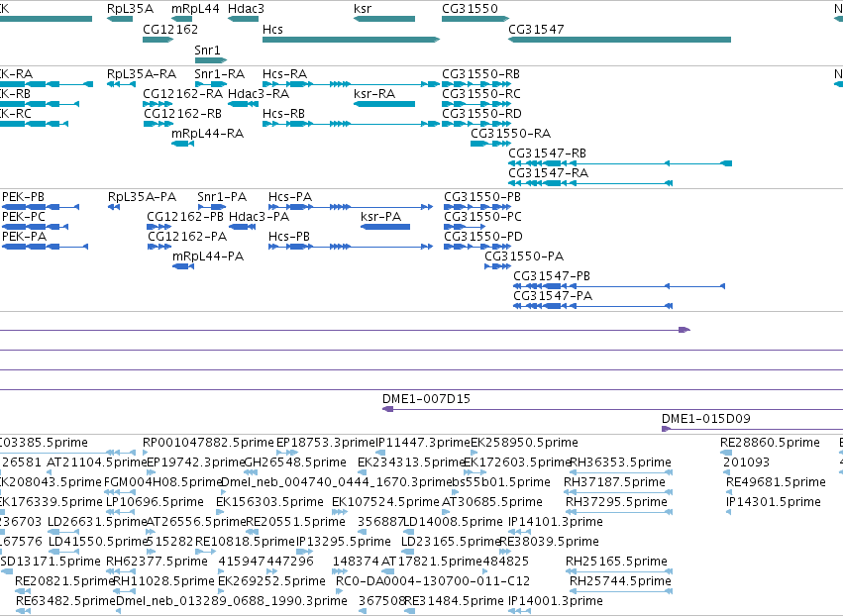Click the CG31550 gene label
843x616 pixels.
click(x=470, y=9)
